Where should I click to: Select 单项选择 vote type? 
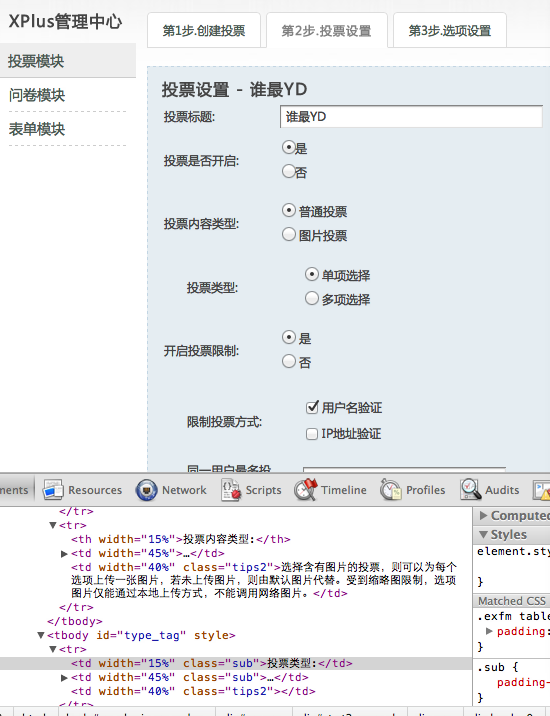[312, 274]
